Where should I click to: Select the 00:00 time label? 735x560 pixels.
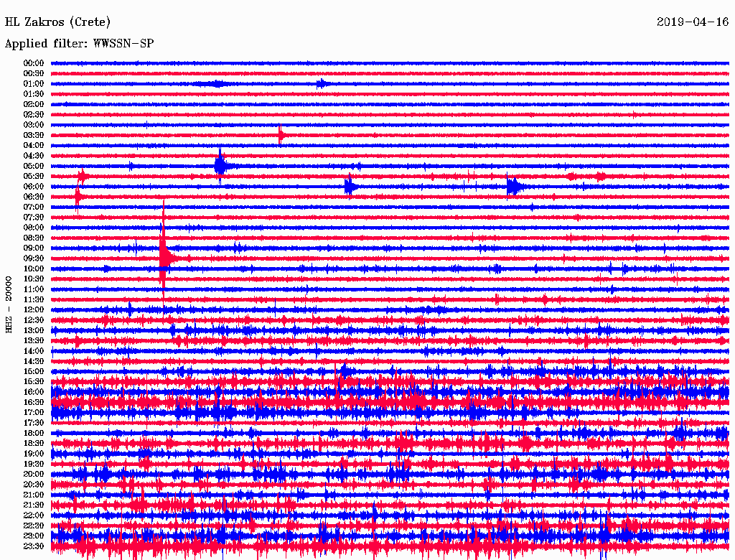[x=34, y=63]
